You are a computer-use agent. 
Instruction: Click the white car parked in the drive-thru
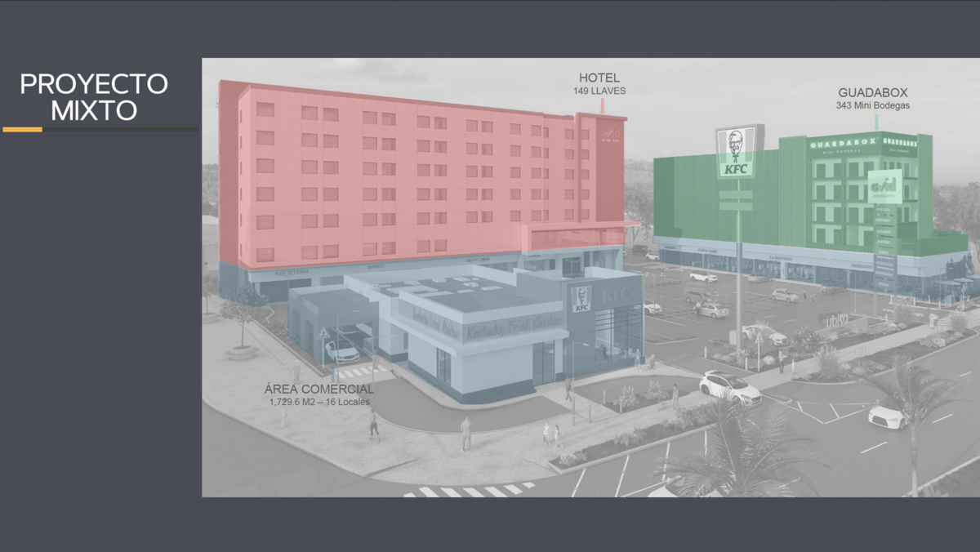coord(342,352)
